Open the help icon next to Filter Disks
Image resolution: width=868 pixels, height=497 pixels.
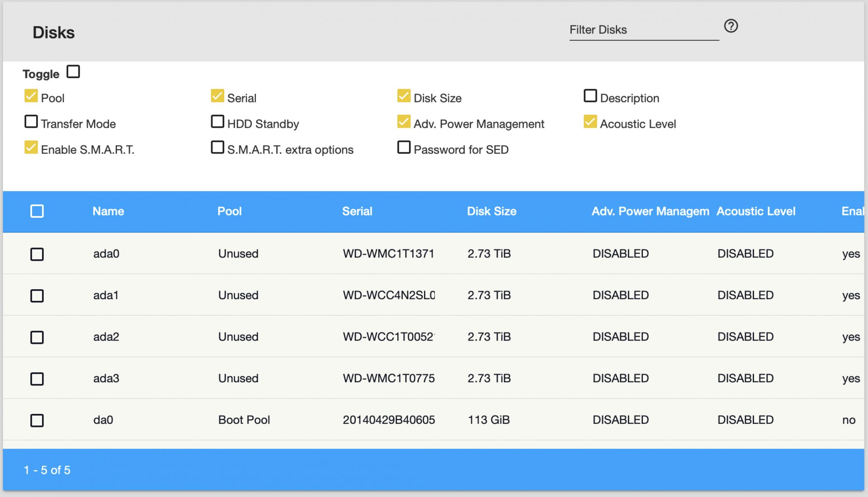pyautogui.click(x=731, y=26)
